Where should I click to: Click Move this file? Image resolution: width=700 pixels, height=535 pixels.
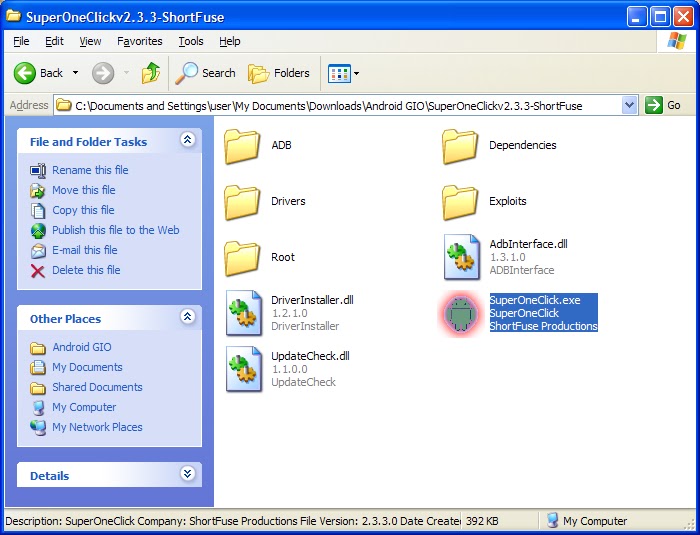click(84, 190)
